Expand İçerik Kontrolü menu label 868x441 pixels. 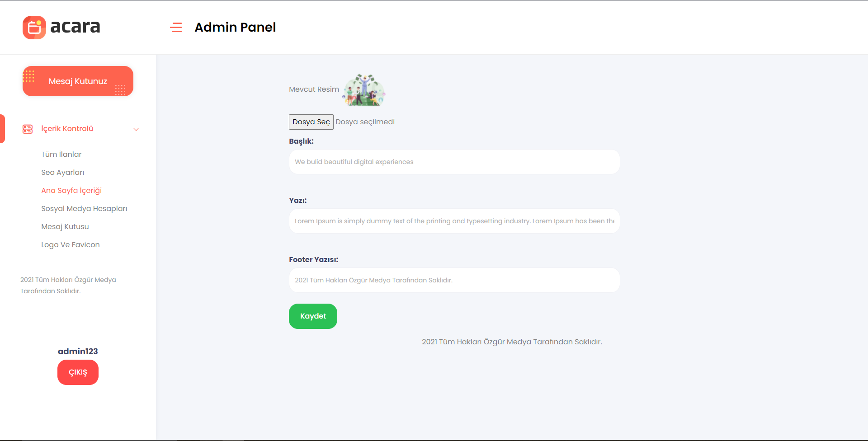tap(67, 129)
